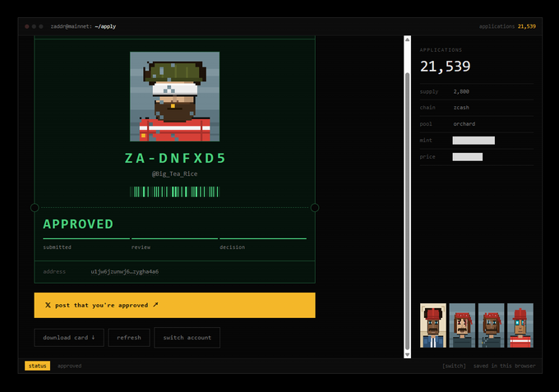
Task: Click the card ID 'ZA-DNFXD5'
Action: click(x=175, y=159)
